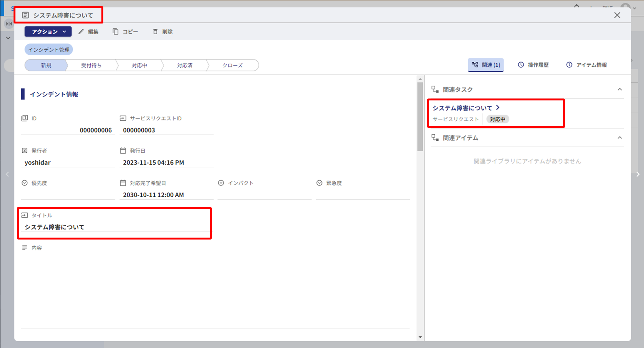Click the calendar icon next to 対応完了希望日

tap(123, 183)
